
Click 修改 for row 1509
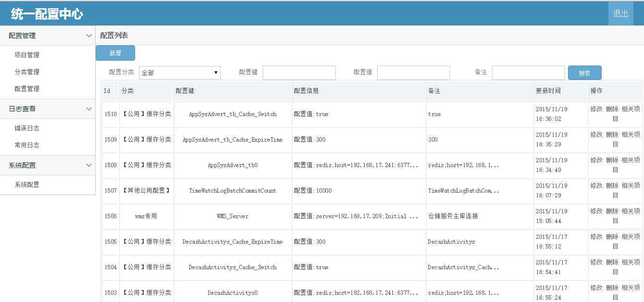(x=596, y=134)
